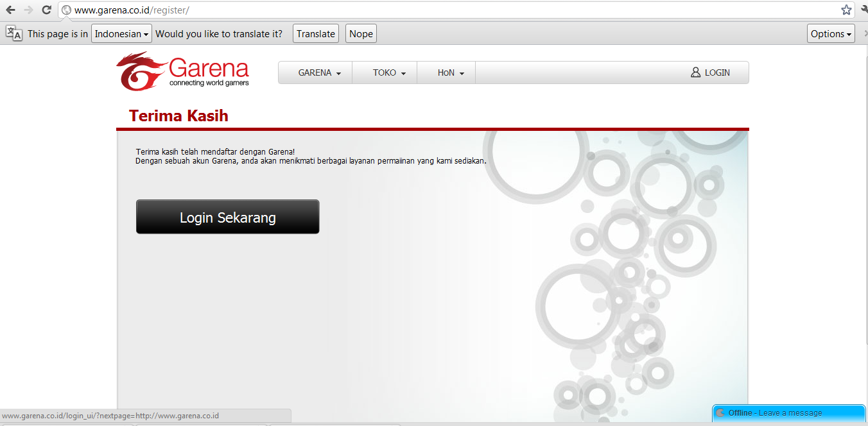Open the wrench settings menu icon
The image size is (868, 426).
click(x=864, y=10)
